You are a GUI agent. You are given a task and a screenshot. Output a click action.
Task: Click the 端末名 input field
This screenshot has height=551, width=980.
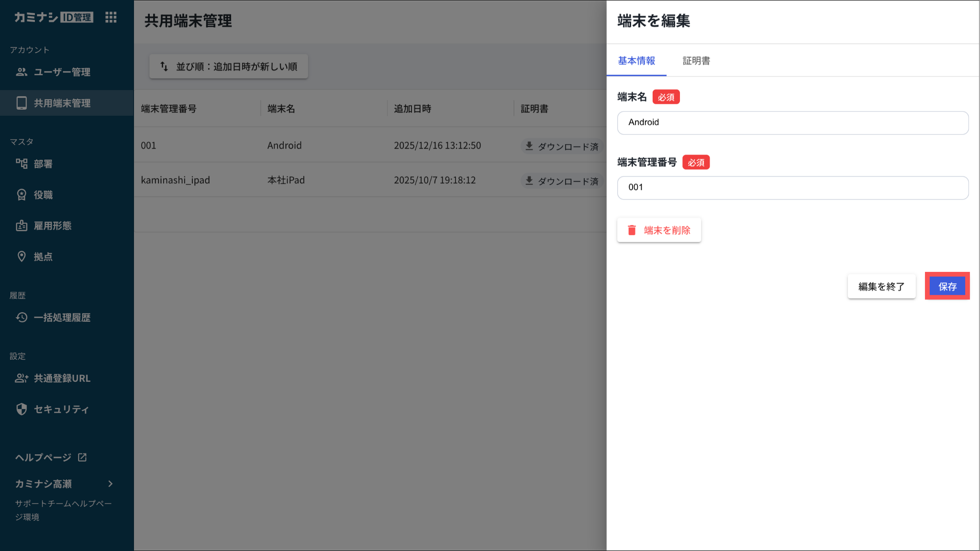point(792,123)
